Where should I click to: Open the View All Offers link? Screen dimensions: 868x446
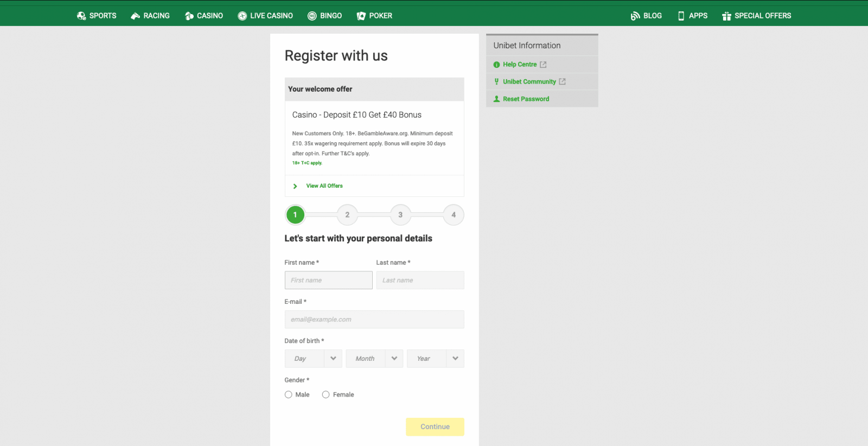324,186
